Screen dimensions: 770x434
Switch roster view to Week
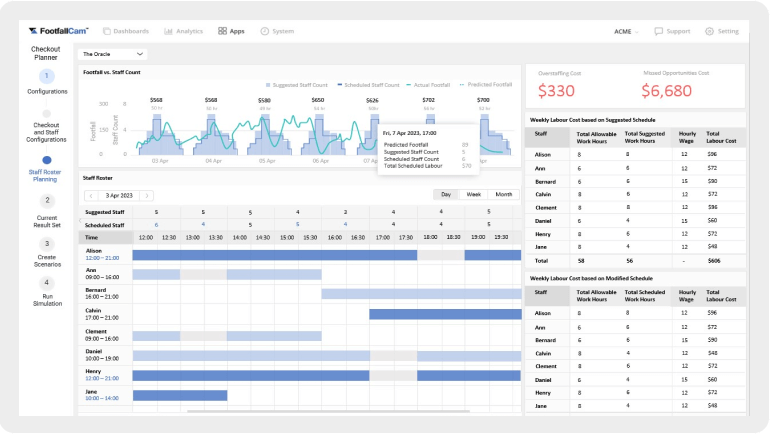(x=473, y=194)
